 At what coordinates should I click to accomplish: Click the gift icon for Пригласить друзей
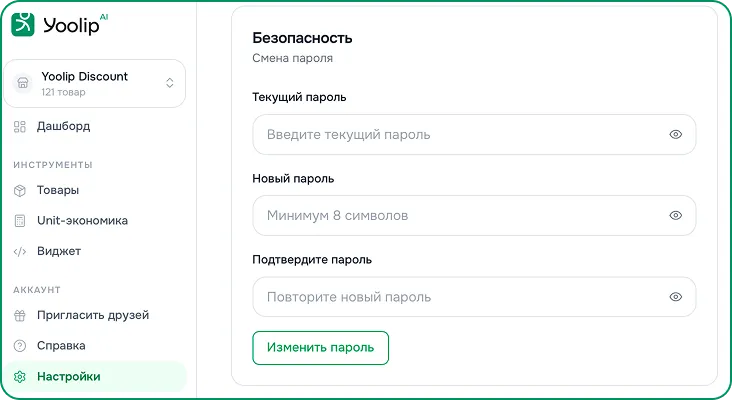pyautogui.click(x=20, y=316)
